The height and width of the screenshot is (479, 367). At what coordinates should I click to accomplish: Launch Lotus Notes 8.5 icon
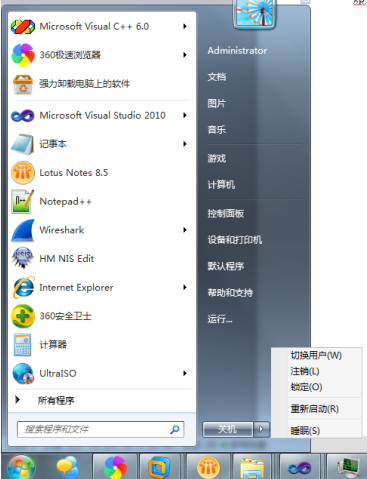23,173
